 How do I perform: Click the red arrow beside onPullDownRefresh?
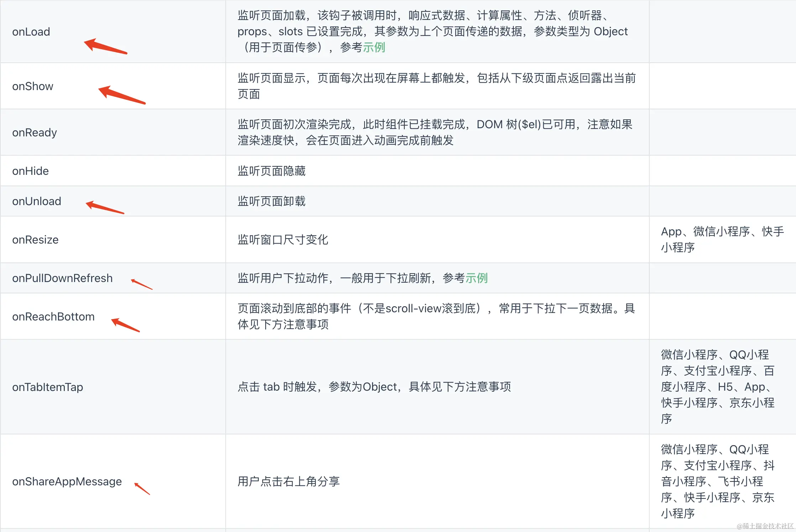(x=141, y=284)
